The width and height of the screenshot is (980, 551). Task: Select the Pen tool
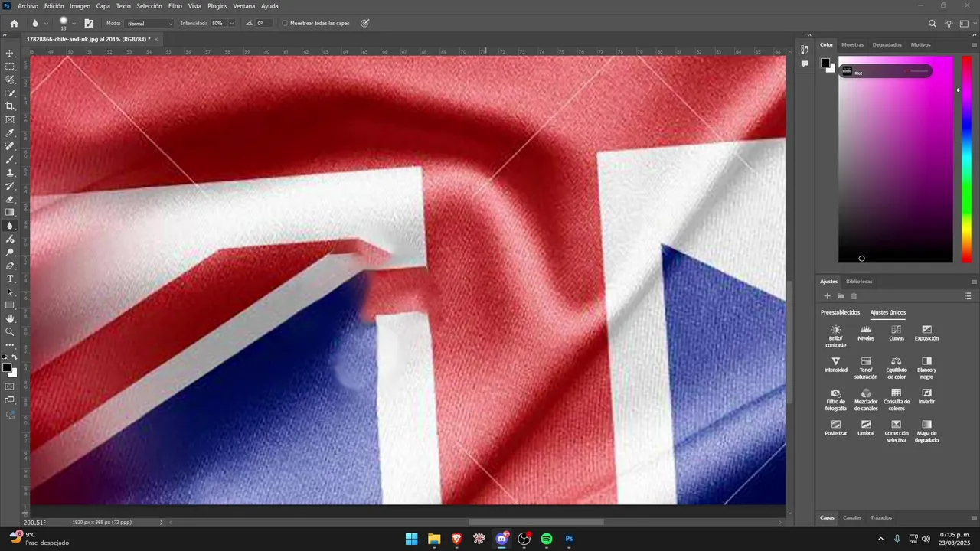point(10,266)
